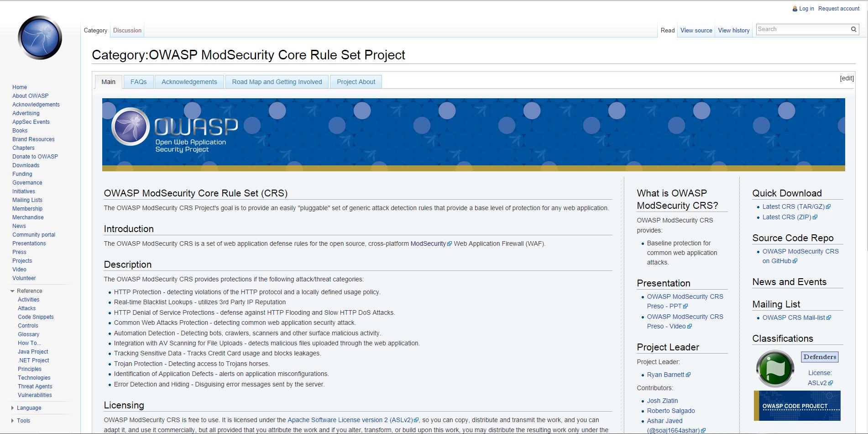Click the Defenders classification badge
Viewport: 868px width, 434px height.
pos(820,357)
